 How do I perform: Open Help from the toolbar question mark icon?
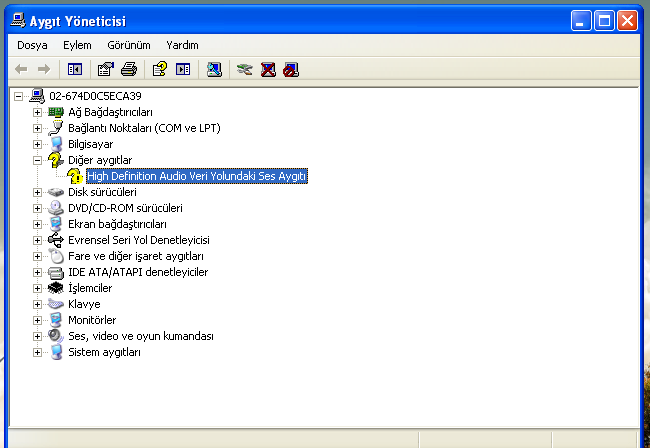[159, 69]
